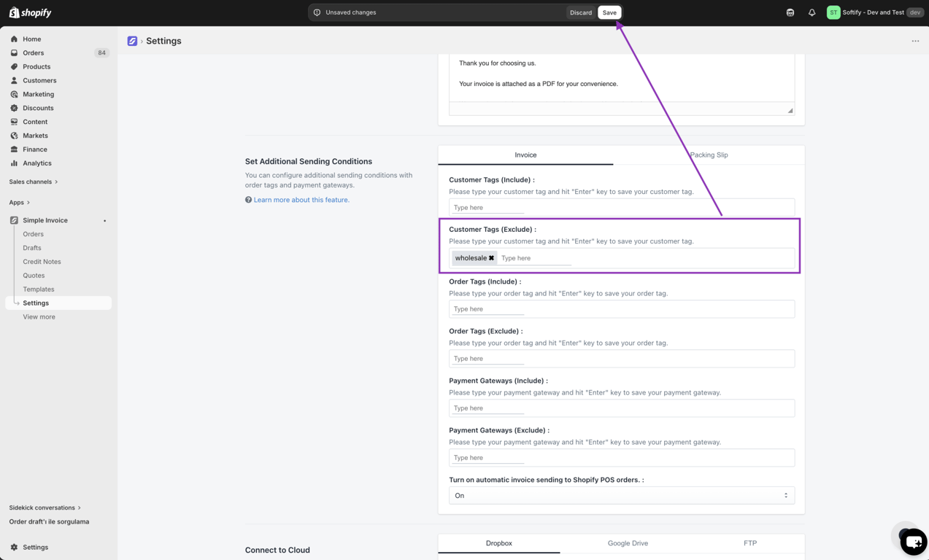This screenshot has width=929, height=560.
Task: Open notifications bell icon
Action: pos(812,12)
